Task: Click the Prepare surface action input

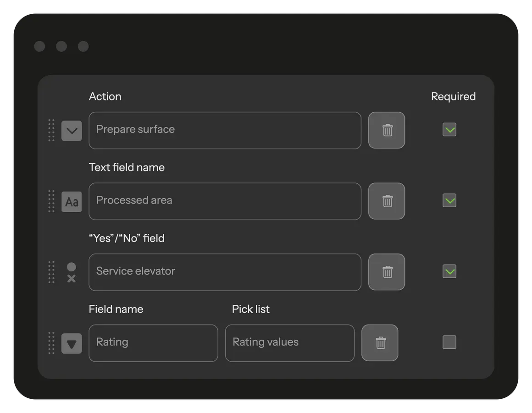Action: pyautogui.click(x=225, y=130)
